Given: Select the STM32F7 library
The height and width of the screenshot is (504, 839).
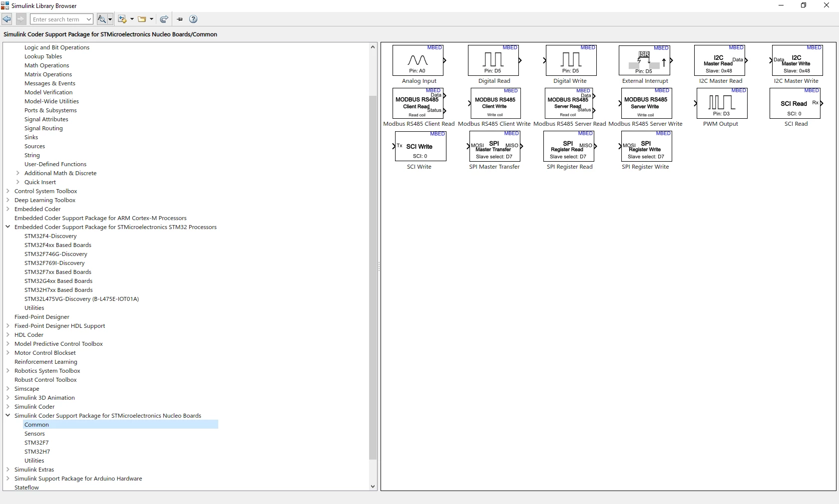Looking at the screenshot, I should pyautogui.click(x=36, y=443).
